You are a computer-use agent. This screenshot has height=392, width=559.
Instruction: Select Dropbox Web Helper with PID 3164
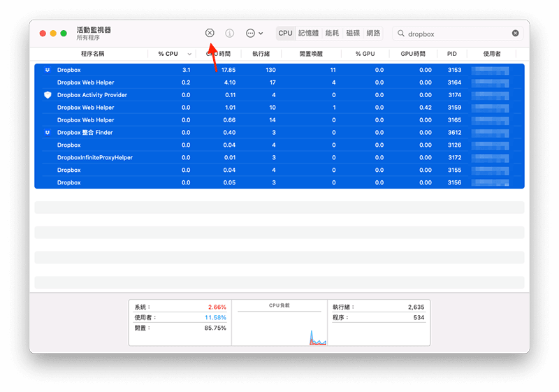(279, 82)
